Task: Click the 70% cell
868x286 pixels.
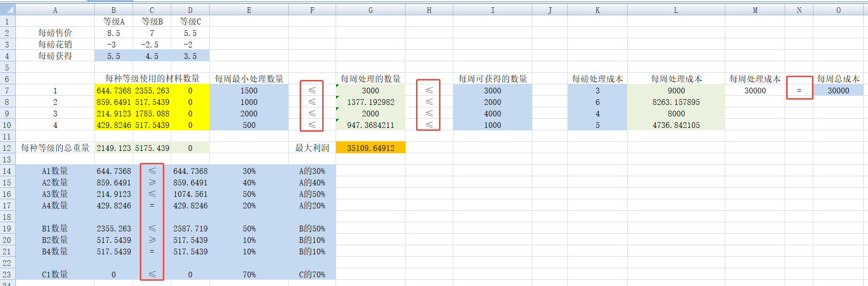Action: [x=249, y=275]
